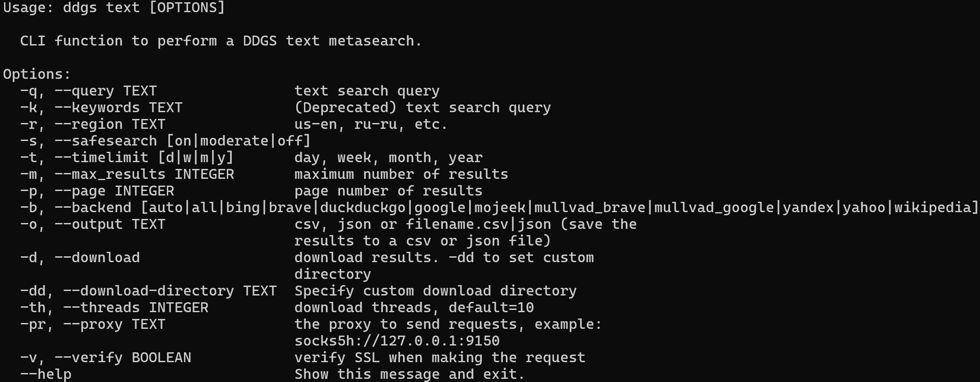
Task: Click the "filename.csv|json" text
Action: 478,224
